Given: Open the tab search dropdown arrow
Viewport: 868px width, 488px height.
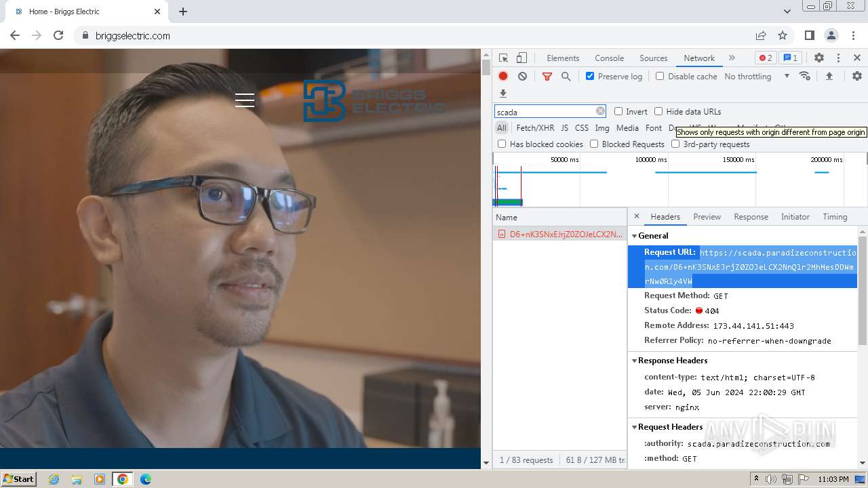Looking at the screenshot, I should click(x=787, y=12).
